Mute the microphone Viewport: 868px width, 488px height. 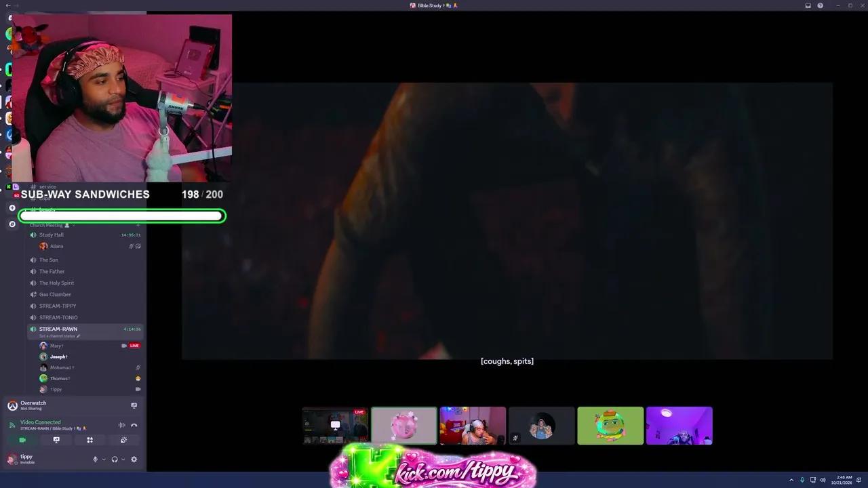[x=96, y=460]
